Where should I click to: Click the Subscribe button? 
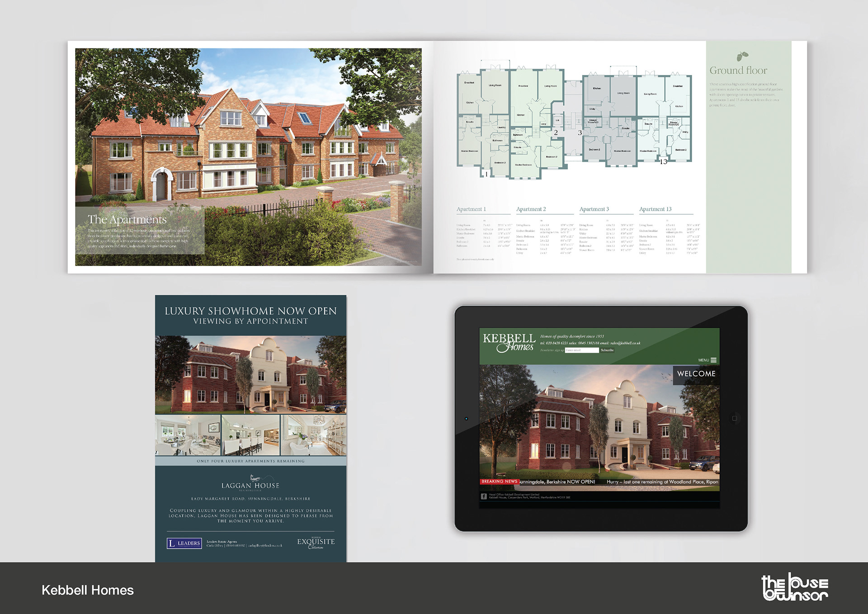(607, 350)
